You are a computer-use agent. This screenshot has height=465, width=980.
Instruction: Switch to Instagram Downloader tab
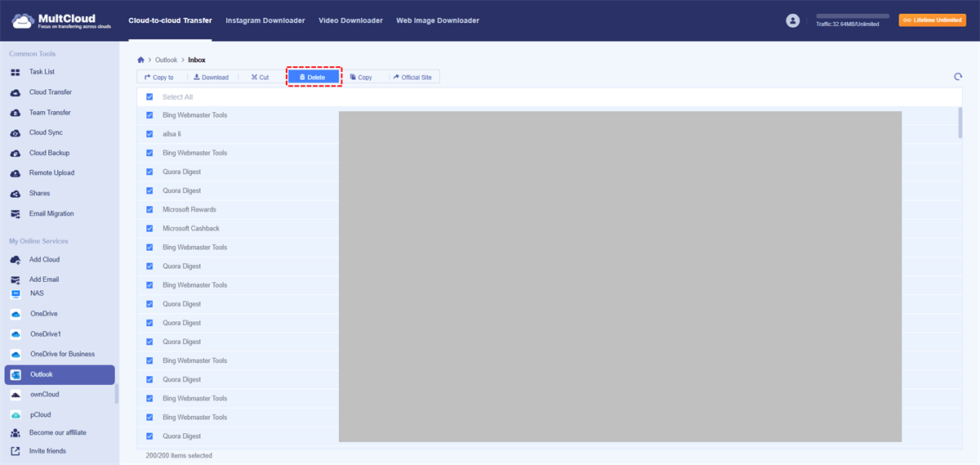(x=265, y=20)
